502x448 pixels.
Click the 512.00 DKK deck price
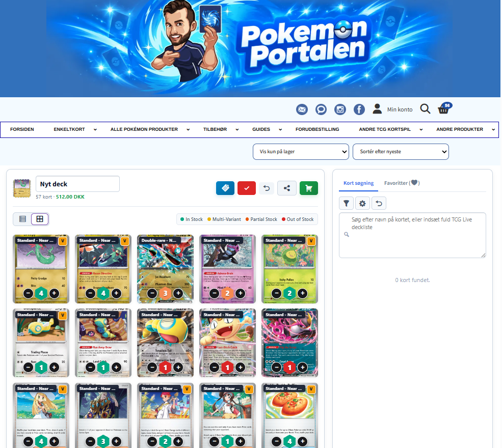70,197
